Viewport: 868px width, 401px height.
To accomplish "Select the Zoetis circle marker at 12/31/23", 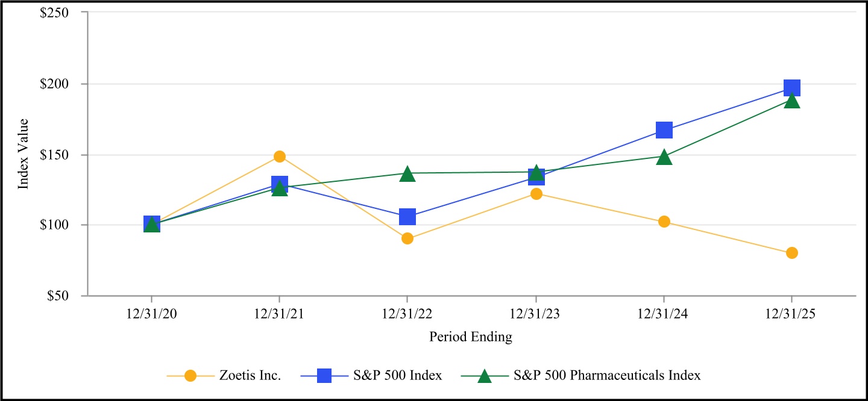I will tap(536, 194).
